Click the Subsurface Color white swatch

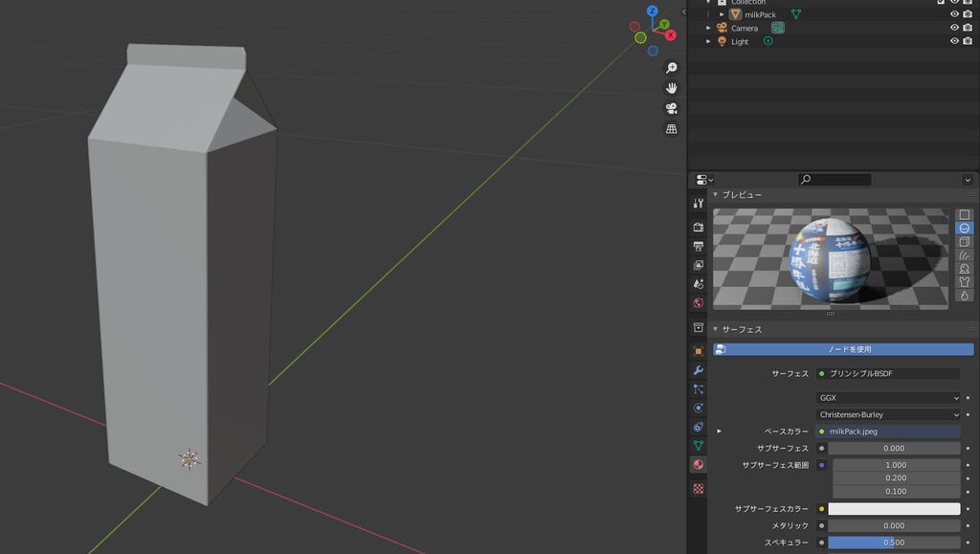pos(893,509)
